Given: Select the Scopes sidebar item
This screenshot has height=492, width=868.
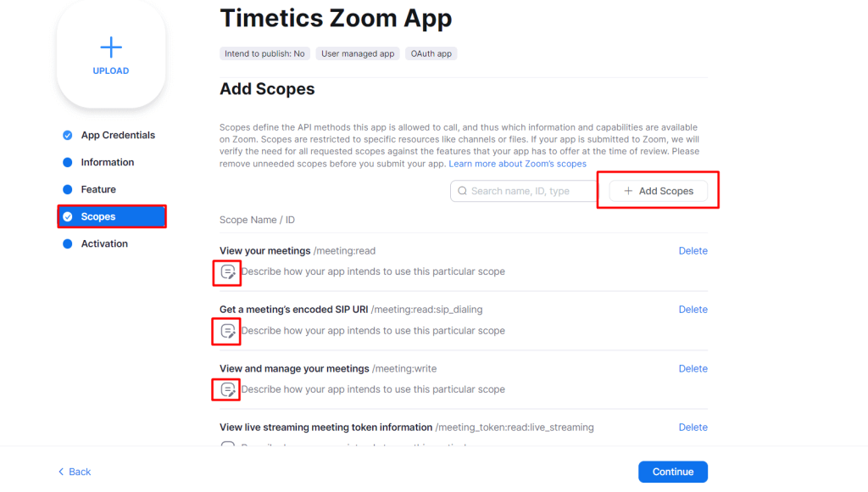Looking at the screenshot, I should (x=112, y=216).
